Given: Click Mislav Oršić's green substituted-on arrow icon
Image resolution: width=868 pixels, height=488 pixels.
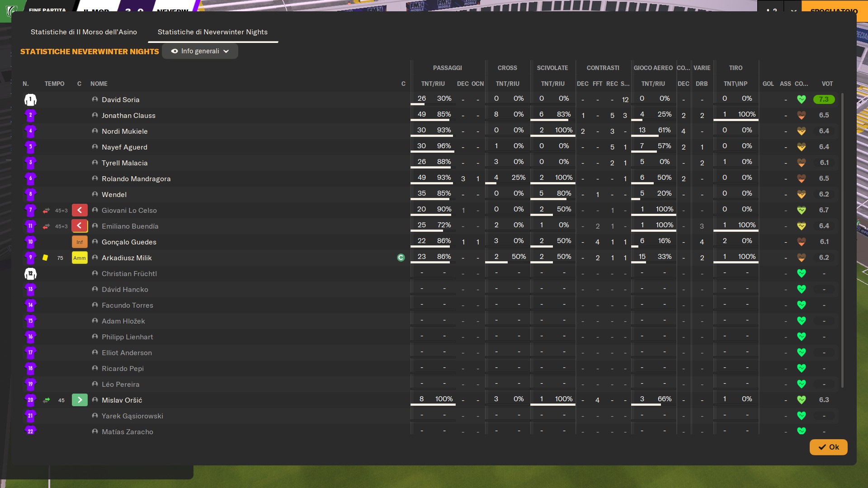Looking at the screenshot, I should 80,400.
